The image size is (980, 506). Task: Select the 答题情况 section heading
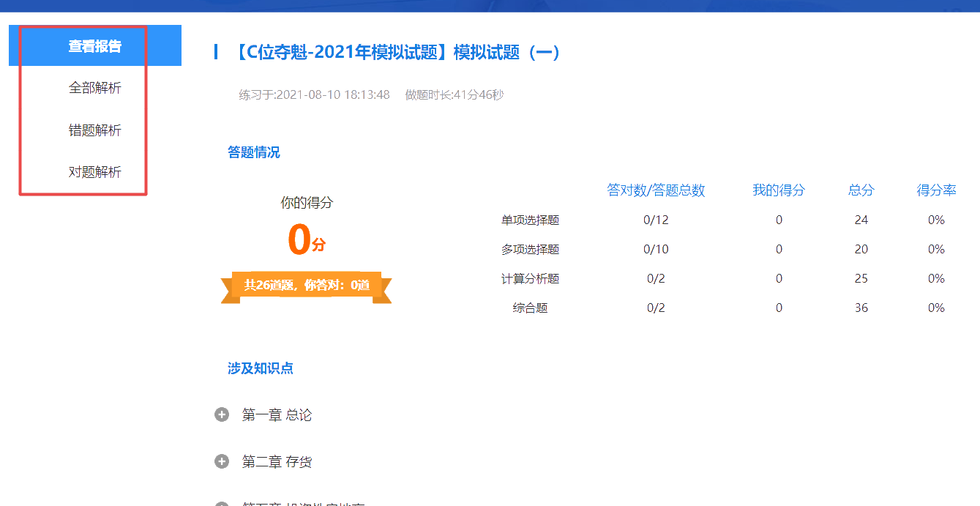(x=253, y=152)
